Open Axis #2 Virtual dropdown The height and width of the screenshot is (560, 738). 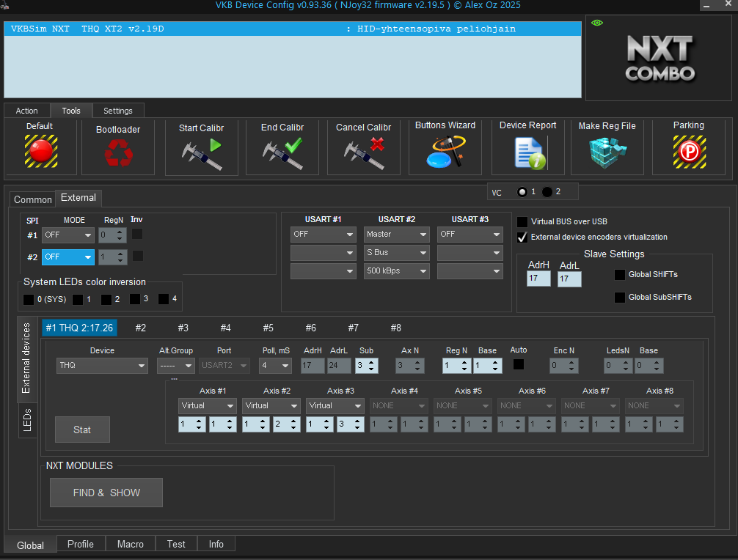point(271,406)
